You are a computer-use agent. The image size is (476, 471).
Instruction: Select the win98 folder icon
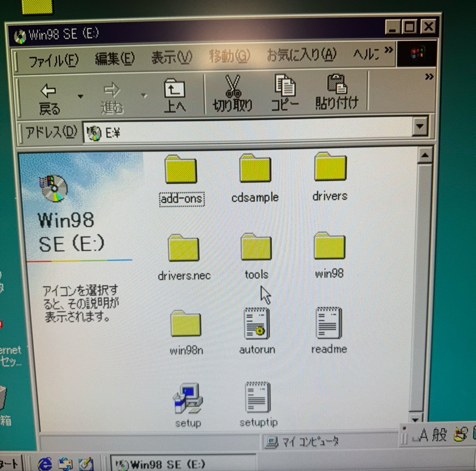pyautogui.click(x=330, y=246)
